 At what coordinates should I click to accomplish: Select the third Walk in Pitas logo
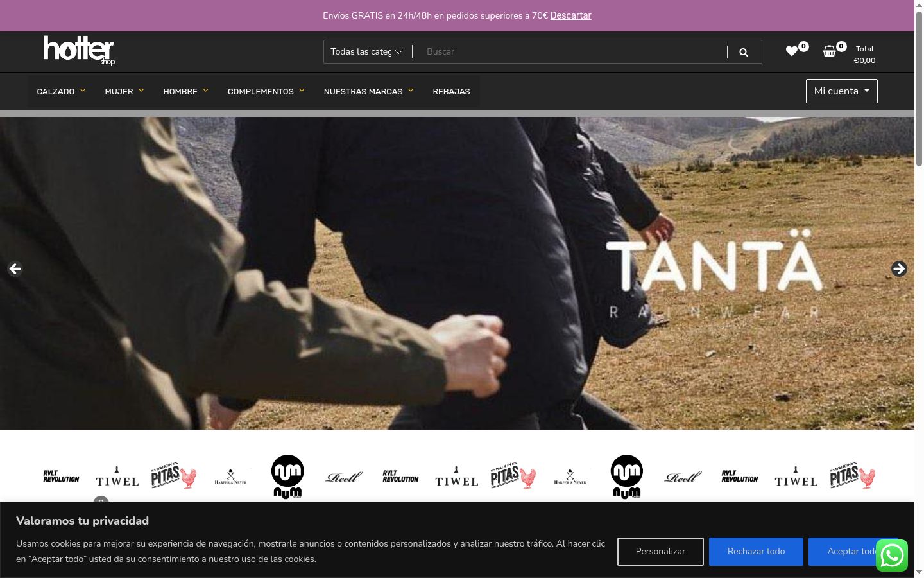pos(853,476)
